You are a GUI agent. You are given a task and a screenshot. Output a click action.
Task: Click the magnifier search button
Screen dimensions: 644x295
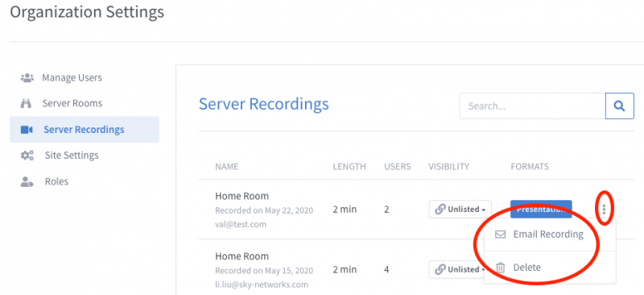pyautogui.click(x=619, y=106)
